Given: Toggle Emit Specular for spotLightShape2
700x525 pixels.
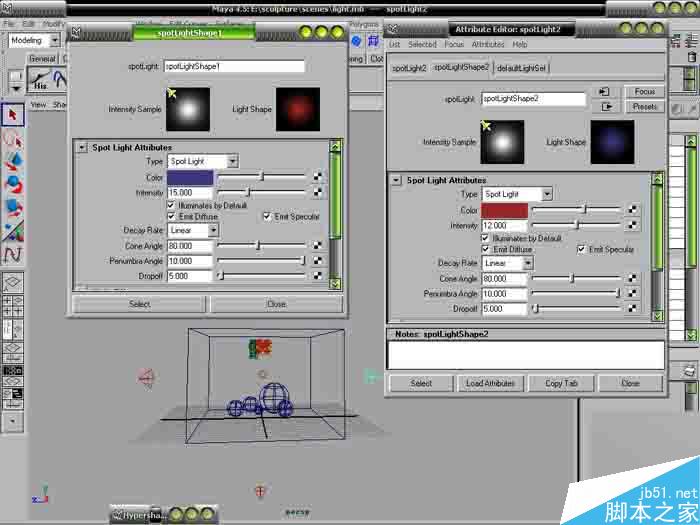Looking at the screenshot, I should click(581, 249).
